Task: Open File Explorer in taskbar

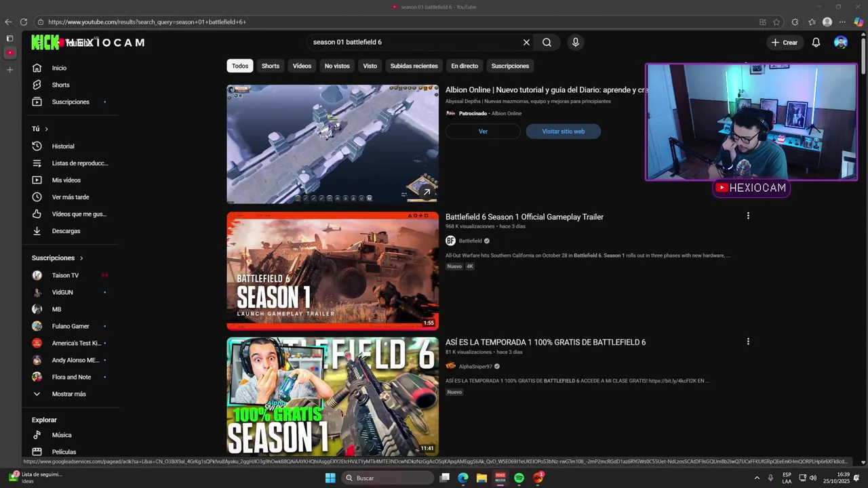Action: tap(481, 478)
